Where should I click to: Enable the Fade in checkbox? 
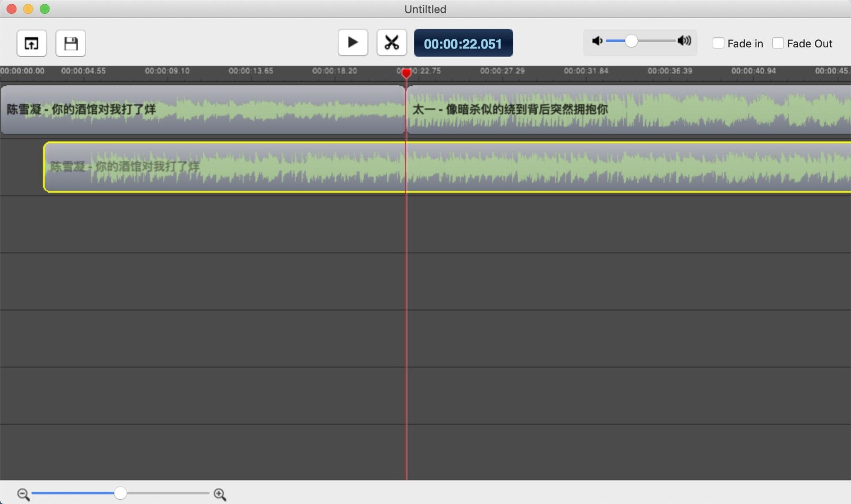click(718, 43)
